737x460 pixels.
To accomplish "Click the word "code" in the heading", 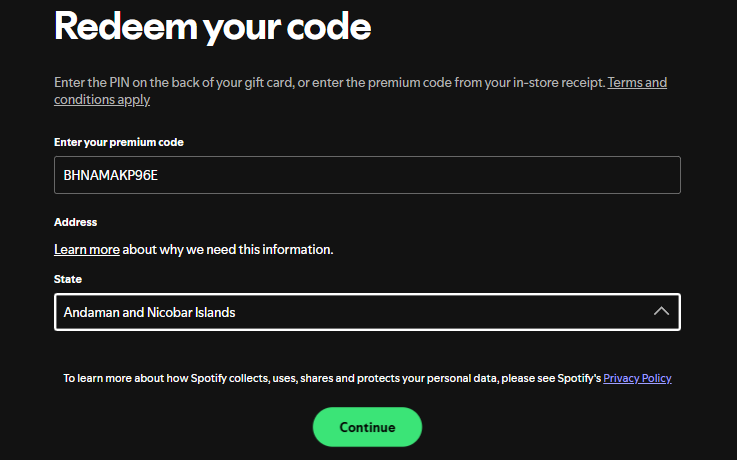I will [327, 27].
